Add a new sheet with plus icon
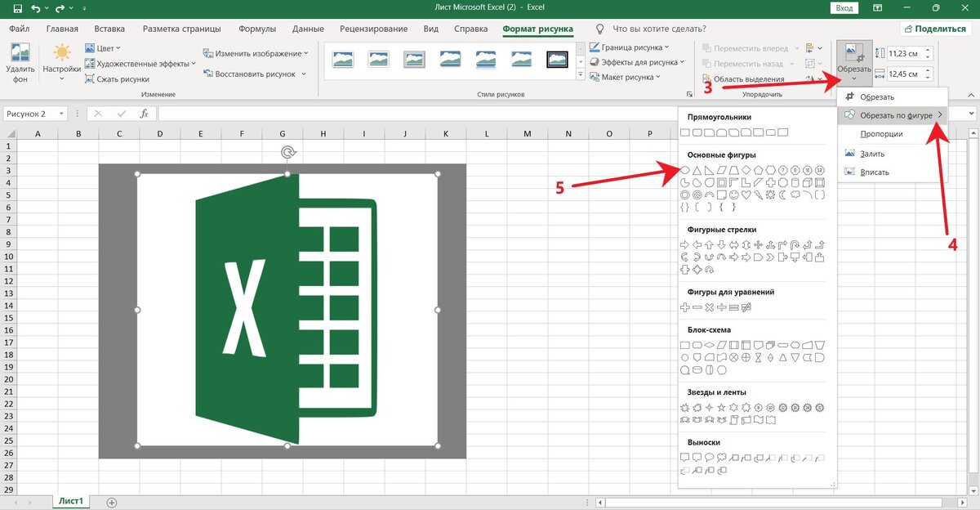This screenshot has height=510, width=980. point(112,502)
